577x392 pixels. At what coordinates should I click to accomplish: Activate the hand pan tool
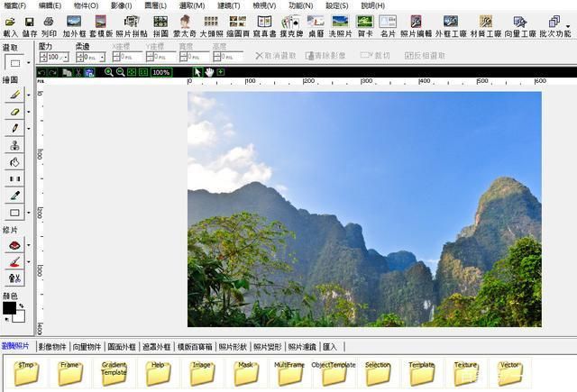pos(209,72)
